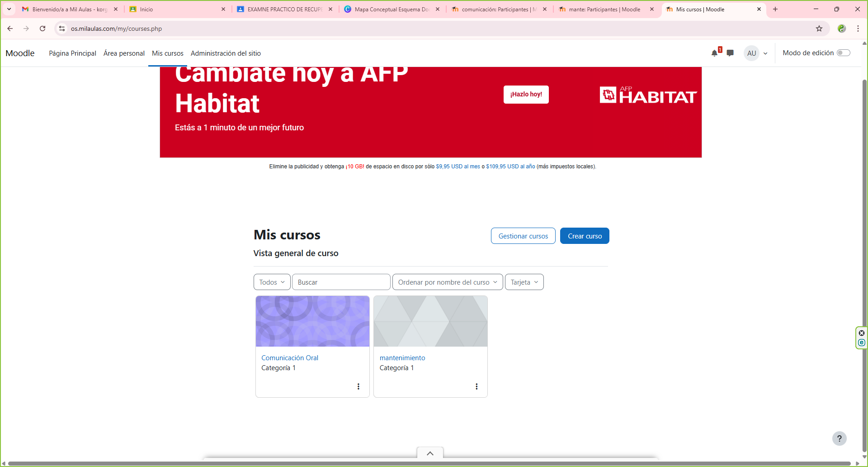Bookmark this page star icon
Screen dimensions: 868x467
point(819,29)
